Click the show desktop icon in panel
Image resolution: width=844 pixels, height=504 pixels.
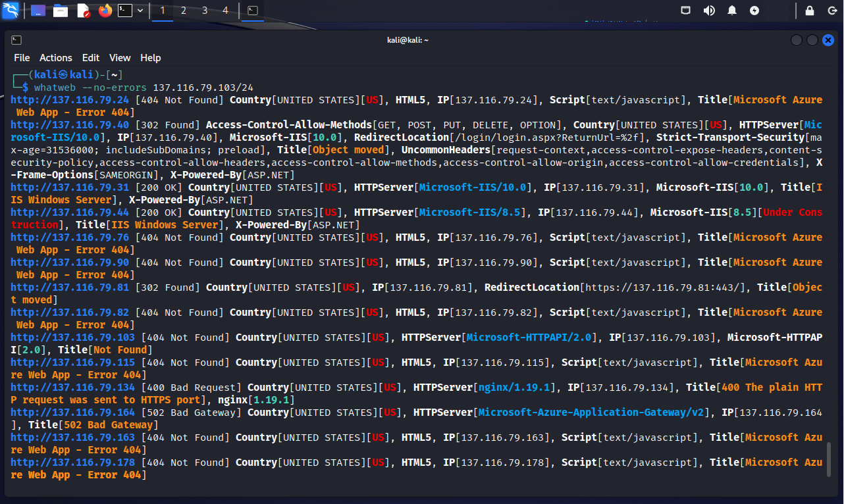click(38, 11)
